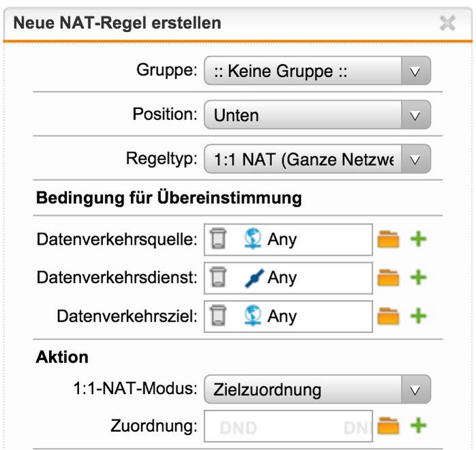Select Any globe entry in Datenverkehrsquelle
Image resolution: width=476 pixels, height=450 pixels.
pyautogui.click(x=270, y=239)
